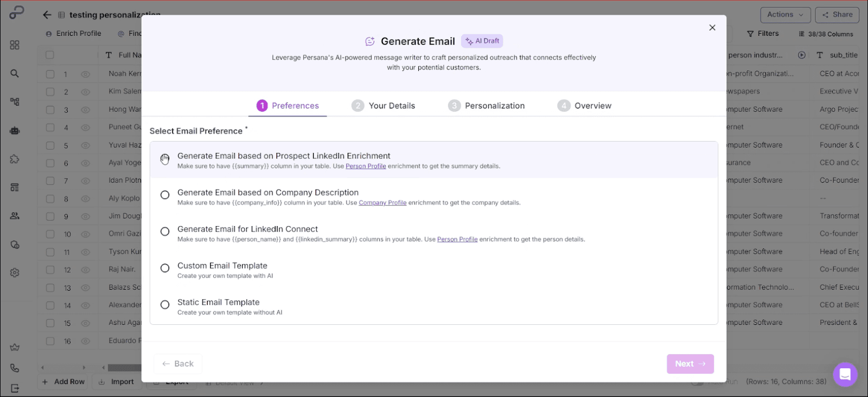Open the Persana logo home icon

[16, 13]
